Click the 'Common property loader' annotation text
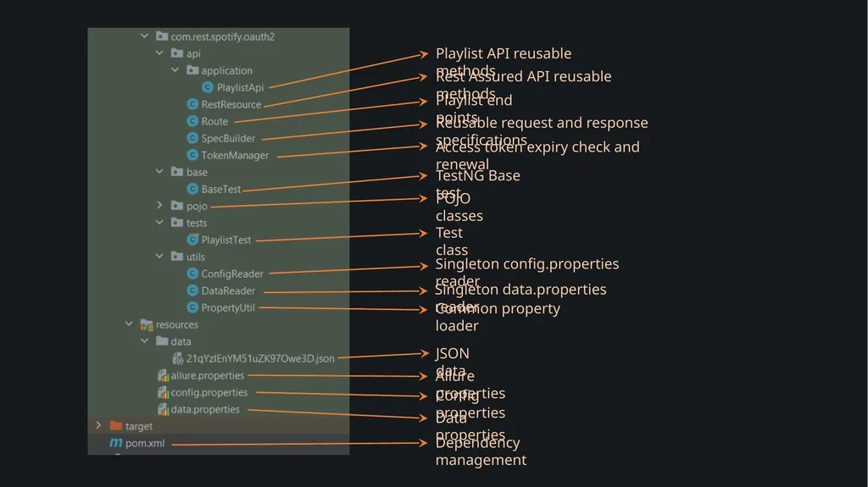 pos(497,317)
